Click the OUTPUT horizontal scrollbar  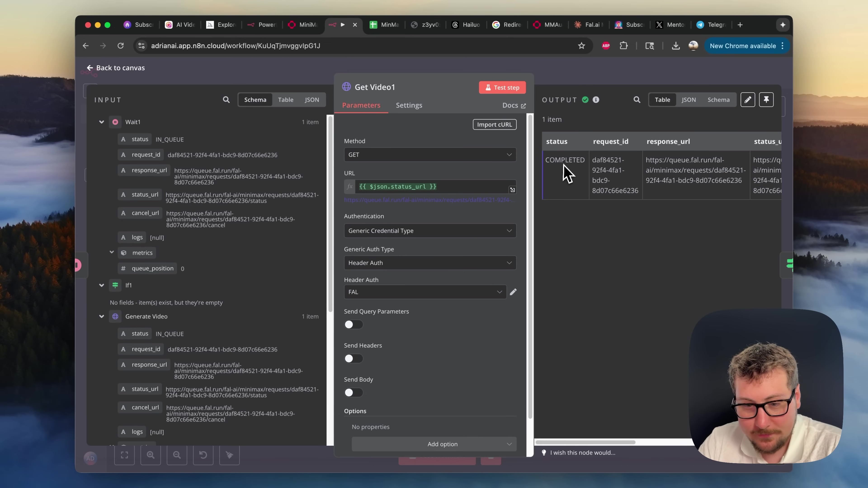point(585,442)
